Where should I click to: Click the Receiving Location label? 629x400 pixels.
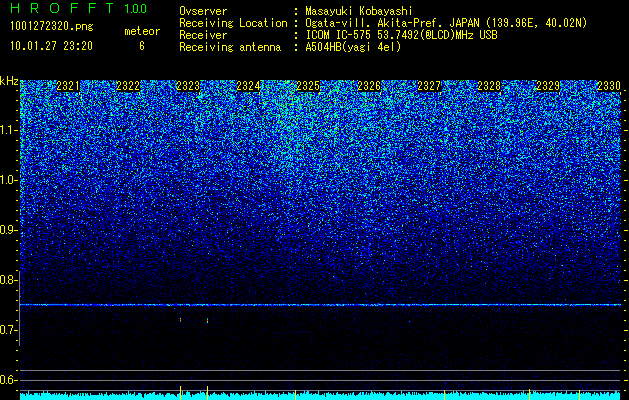[x=233, y=23]
